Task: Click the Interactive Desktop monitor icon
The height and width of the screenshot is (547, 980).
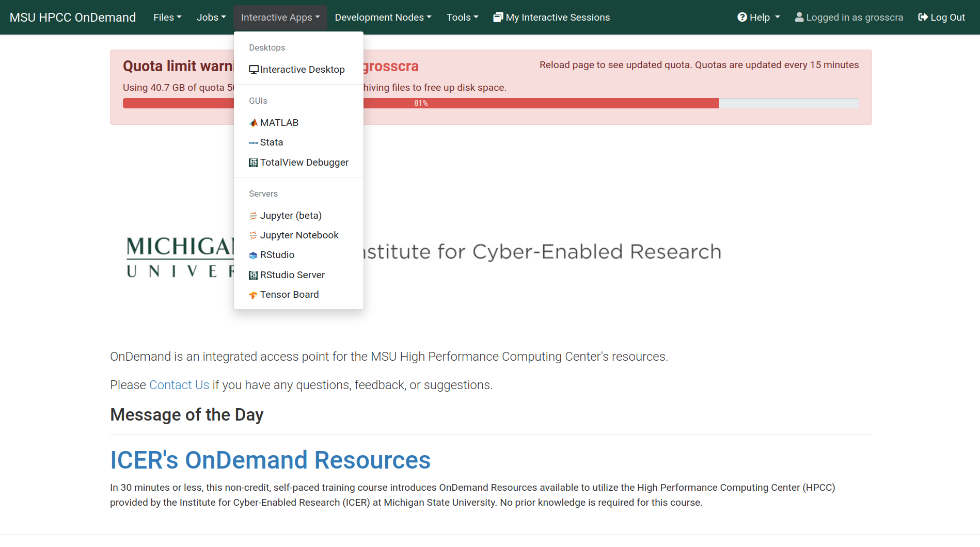Action: point(254,70)
